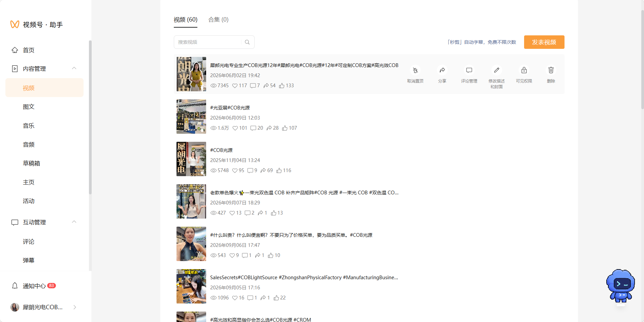Image resolution: width=644 pixels, height=322 pixels.
Task: Open thumbnail of the 12年 COB光源 video
Action: [x=191, y=74]
